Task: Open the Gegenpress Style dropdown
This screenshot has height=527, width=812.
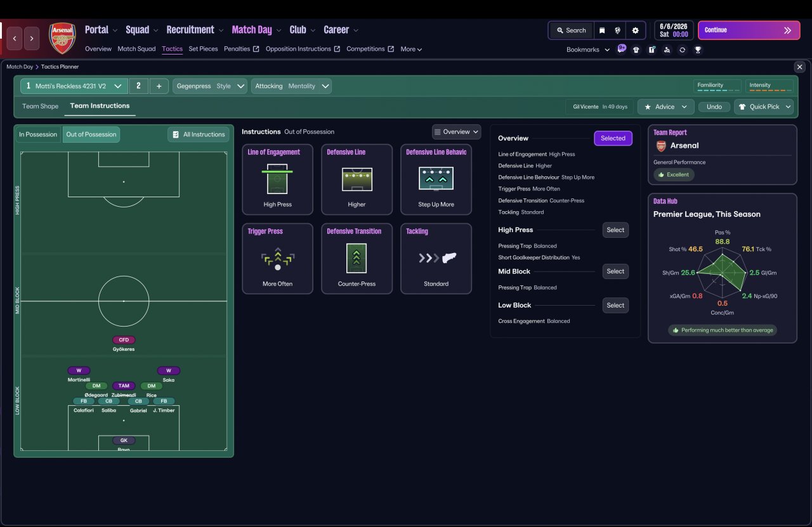Action: coord(210,86)
